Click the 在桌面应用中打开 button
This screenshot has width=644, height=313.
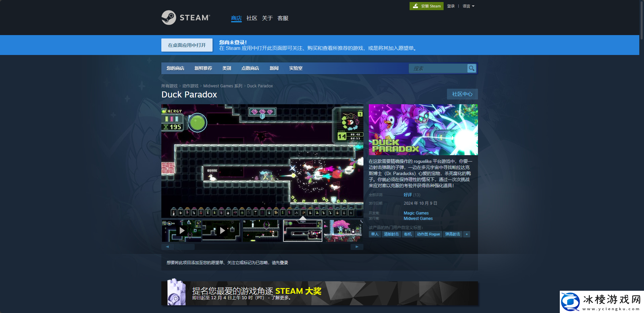(x=187, y=45)
